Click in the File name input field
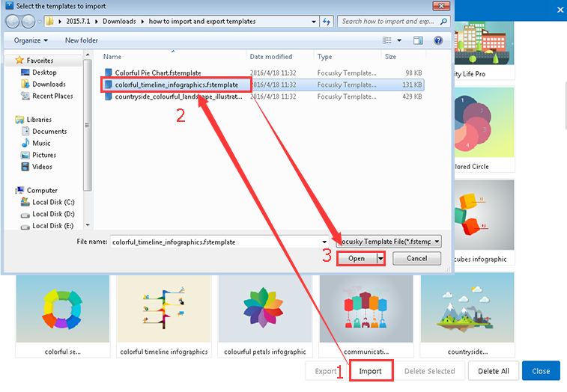The height and width of the screenshot is (392, 567). click(x=216, y=242)
